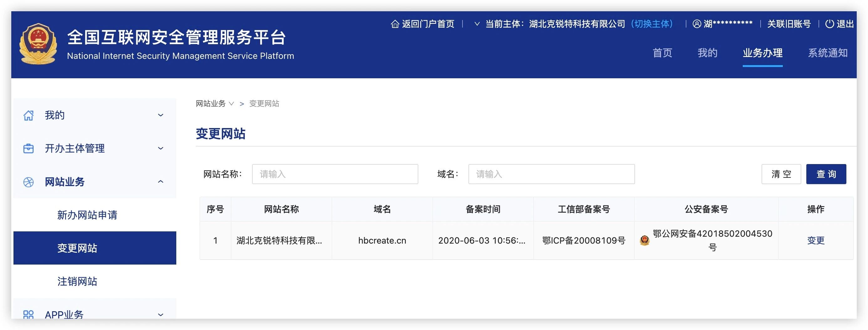The height and width of the screenshot is (330, 868).
Task: Click the national police emblem logo
Action: coord(38,44)
